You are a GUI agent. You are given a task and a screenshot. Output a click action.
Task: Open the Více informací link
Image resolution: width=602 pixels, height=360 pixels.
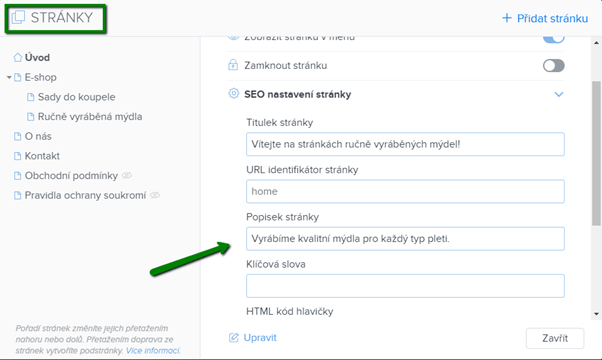tap(153, 350)
